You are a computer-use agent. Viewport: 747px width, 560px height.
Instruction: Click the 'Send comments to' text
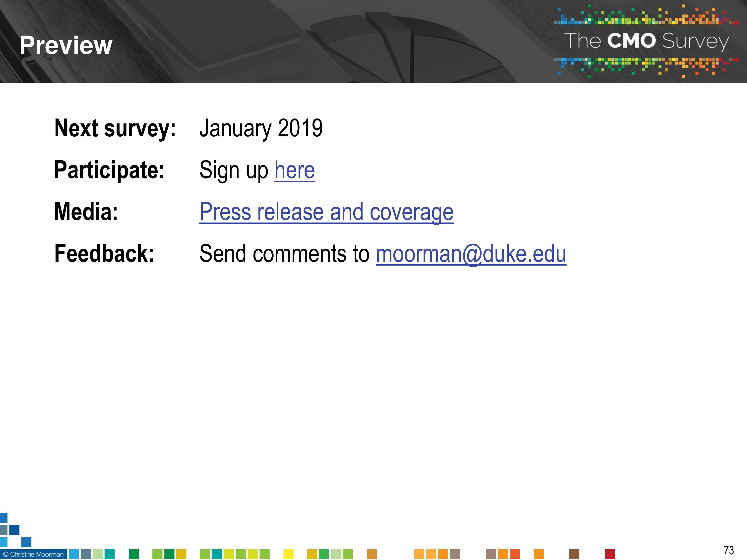click(284, 254)
